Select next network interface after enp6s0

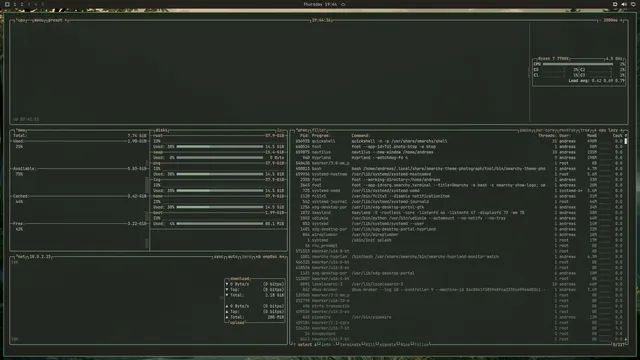coord(281,257)
